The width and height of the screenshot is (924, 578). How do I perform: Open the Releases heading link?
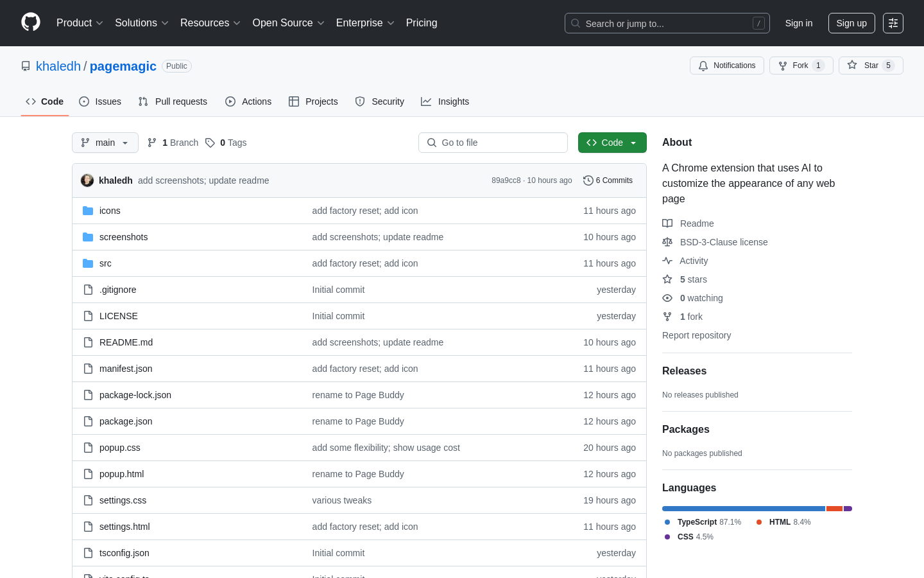pyautogui.click(x=684, y=371)
